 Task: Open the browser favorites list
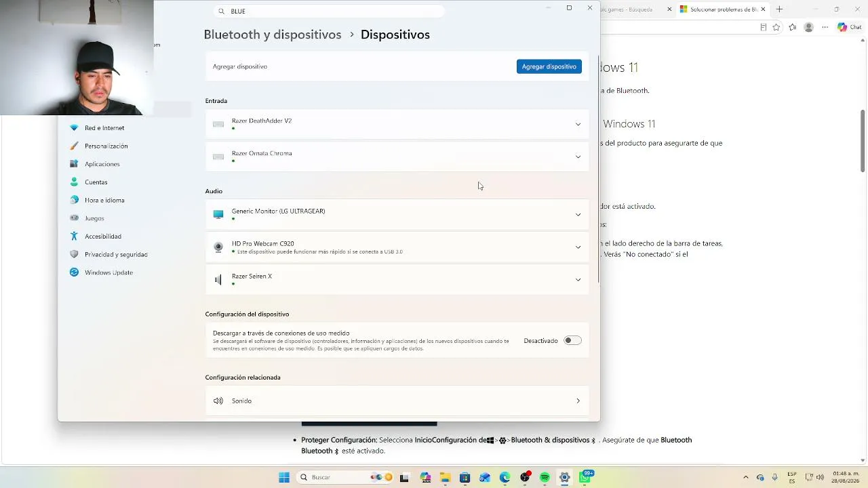(x=793, y=27)
